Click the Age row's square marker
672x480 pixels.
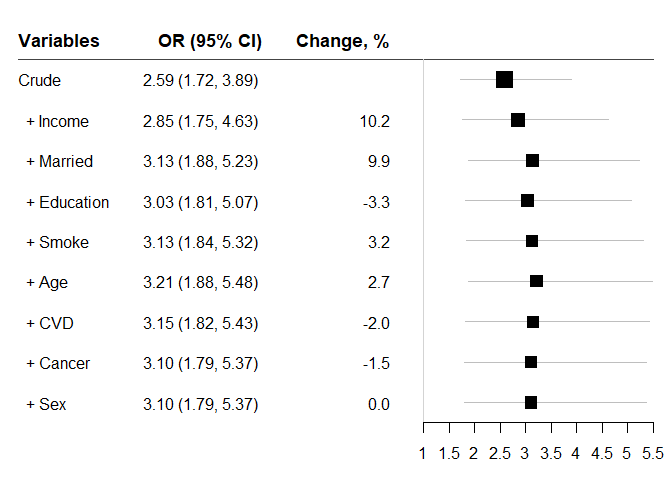[x=536, y=281]
